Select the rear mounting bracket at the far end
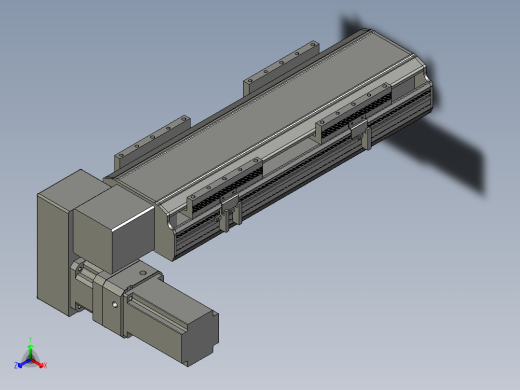The width and height of the screenshot is (520, 390). (x=282, y=67)
